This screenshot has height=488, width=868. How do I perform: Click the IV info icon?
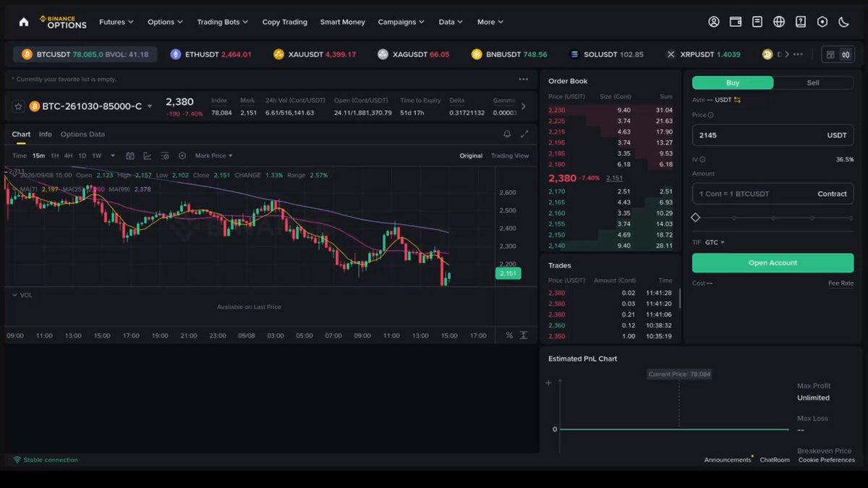click(x=702, y=159)
